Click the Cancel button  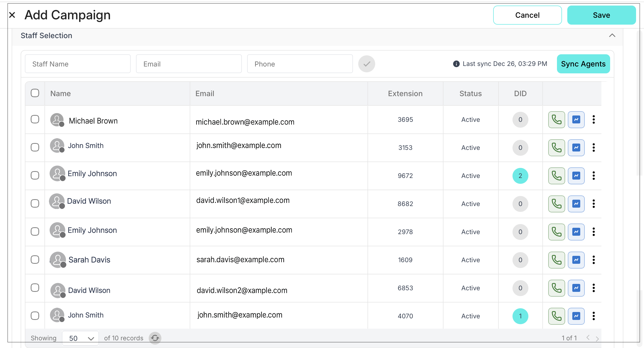click(x=527, y=15)
